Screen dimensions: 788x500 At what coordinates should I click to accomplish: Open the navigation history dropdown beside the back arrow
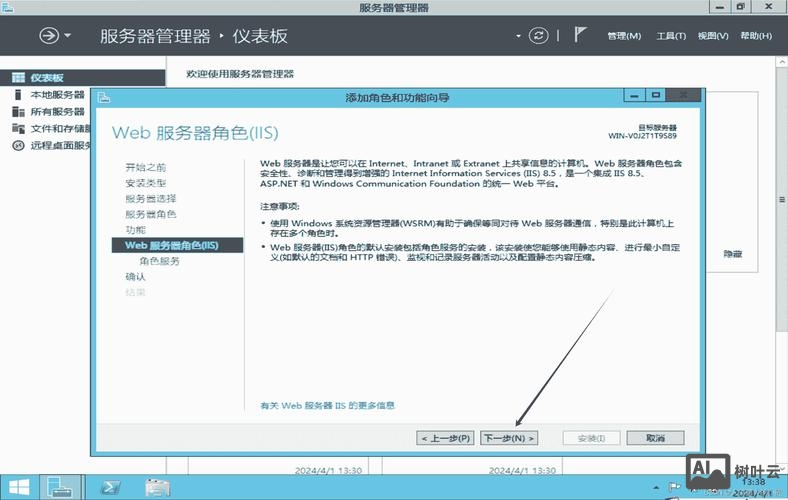pyautogui.click(x=67, y=36)
